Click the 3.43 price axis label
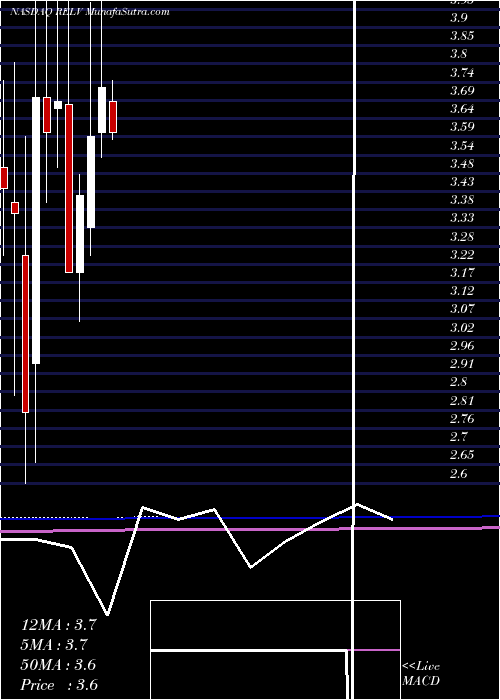Viewport: 500px width, 700px height. click(x=462, y=182)
